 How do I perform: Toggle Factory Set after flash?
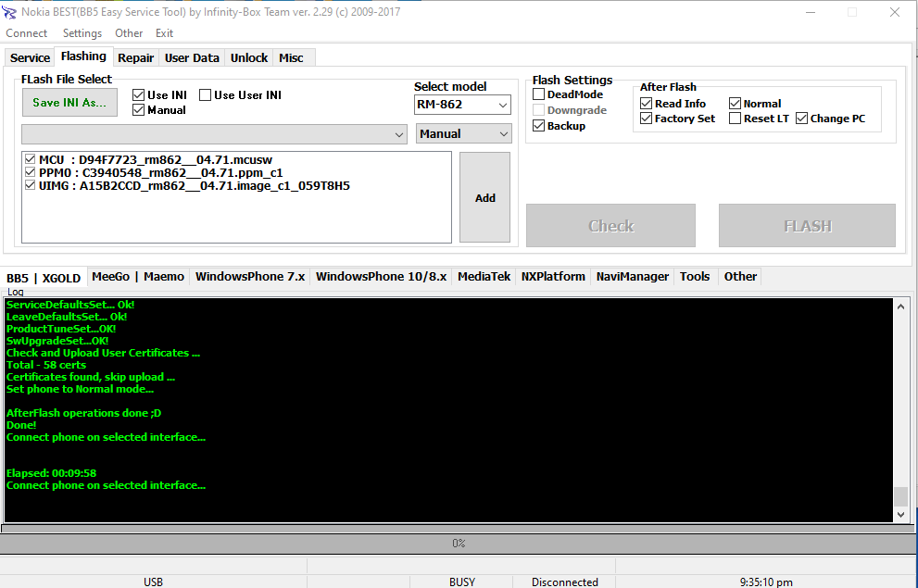pos(647,119)
